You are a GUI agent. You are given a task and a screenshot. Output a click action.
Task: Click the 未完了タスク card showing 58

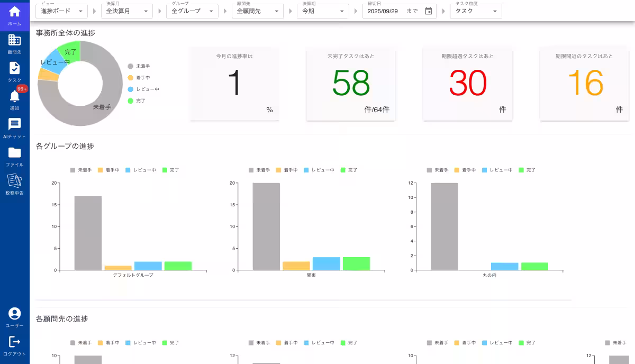pyautogui.click(x=351, y=84)
